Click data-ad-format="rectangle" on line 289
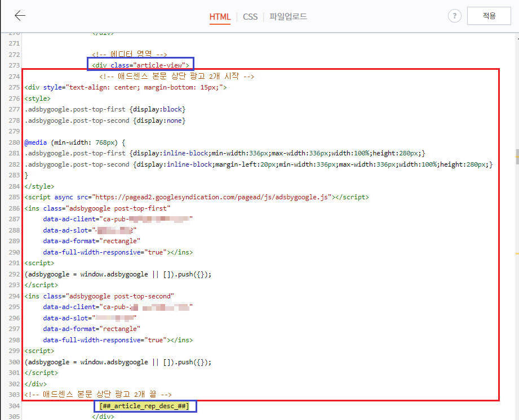Viewport: 519px width, 420px height. pos(92,241)
